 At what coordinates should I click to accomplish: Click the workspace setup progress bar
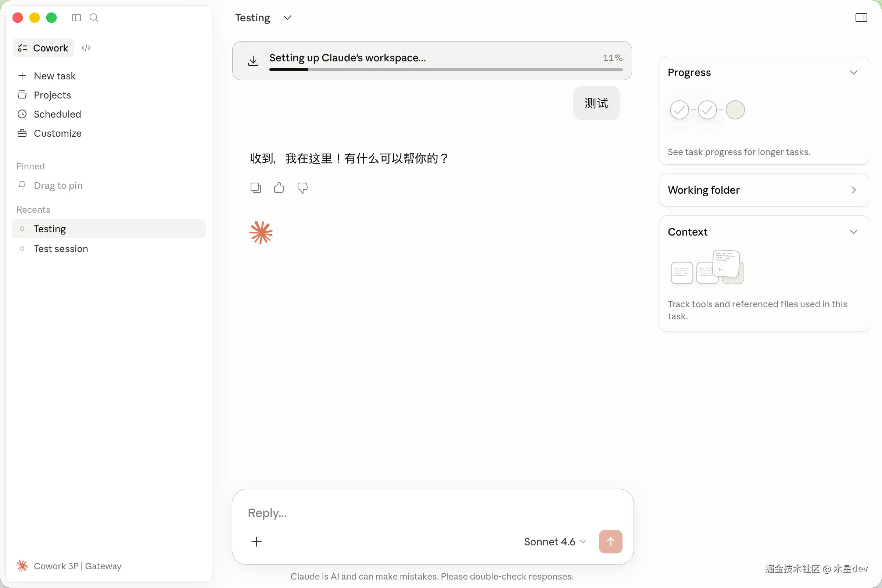(x=446, y=69)
